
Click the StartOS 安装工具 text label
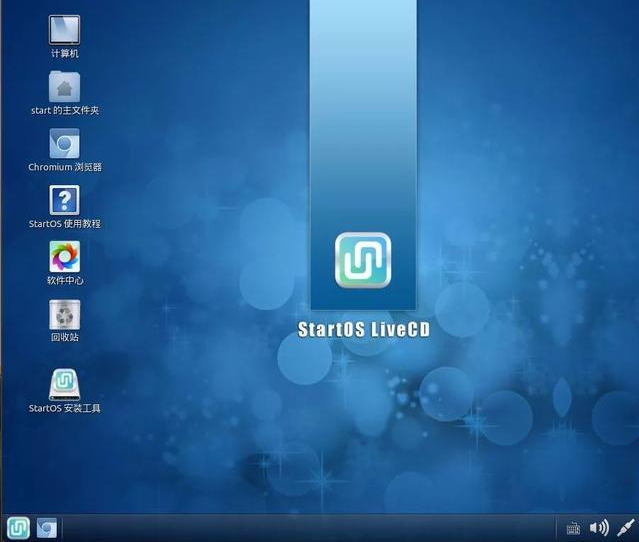click(x=64, y=408)
